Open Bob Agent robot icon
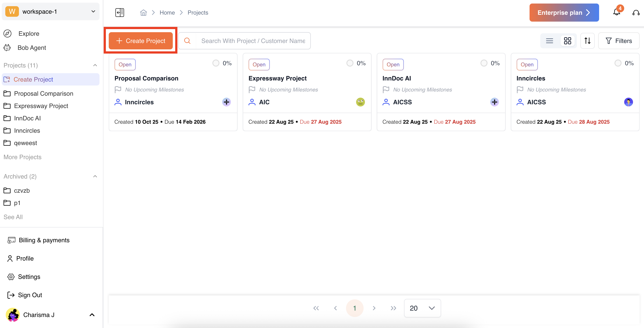This screenshot has height=328, width=644. (7, 48)
